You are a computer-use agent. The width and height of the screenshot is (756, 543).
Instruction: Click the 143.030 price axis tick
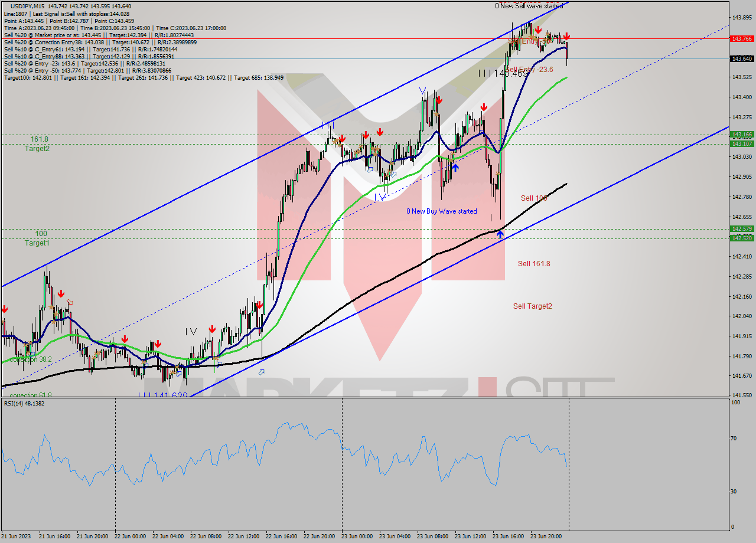pyautogui.click(x=742, y=157)
